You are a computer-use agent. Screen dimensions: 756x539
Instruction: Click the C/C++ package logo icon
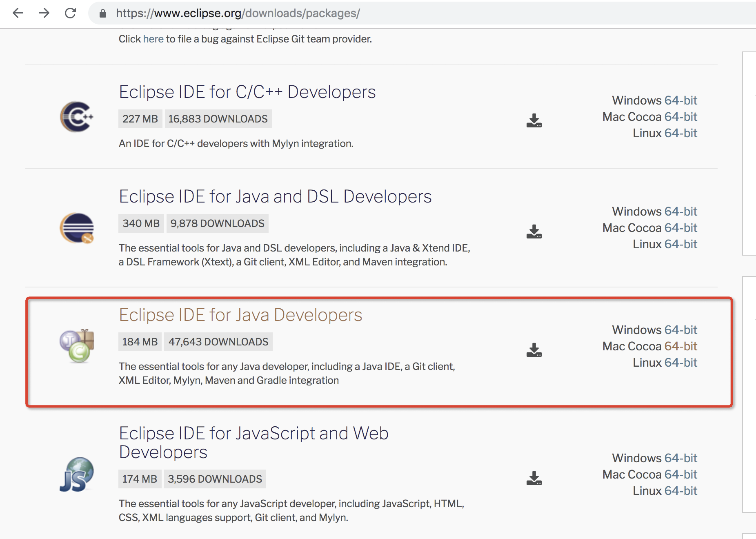77,117
